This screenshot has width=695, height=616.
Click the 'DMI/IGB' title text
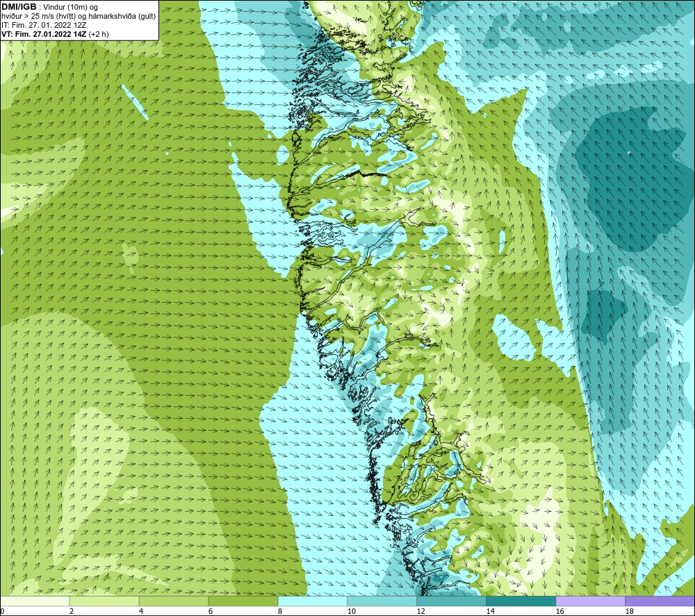19,7
